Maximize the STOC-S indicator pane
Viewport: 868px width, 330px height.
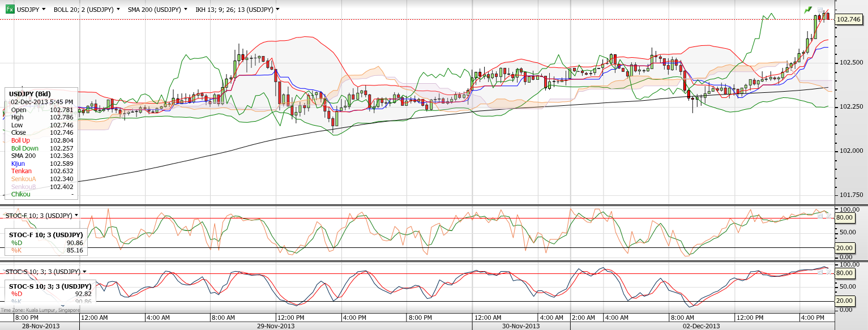pyautogui.click(x=820, y=272)
